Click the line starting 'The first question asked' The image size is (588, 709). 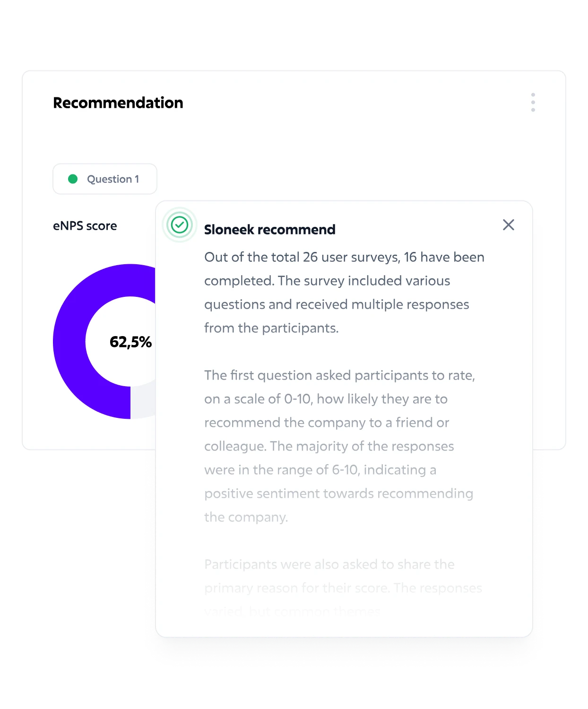(x=339, y=375)
